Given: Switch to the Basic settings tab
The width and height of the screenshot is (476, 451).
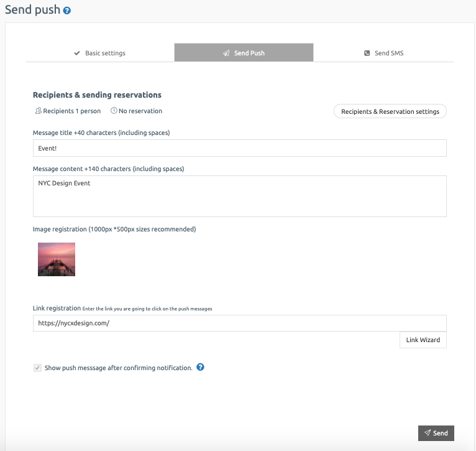Looking at the screenshot, I should pos(99,53).
